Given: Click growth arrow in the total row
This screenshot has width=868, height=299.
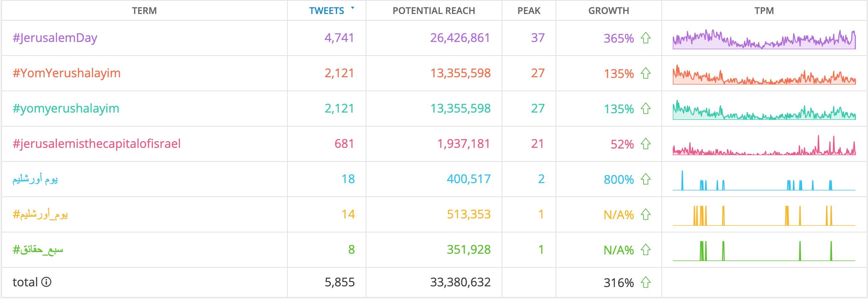Looking at the screenshot, I should pyautogui.click(x=645, y=282).
